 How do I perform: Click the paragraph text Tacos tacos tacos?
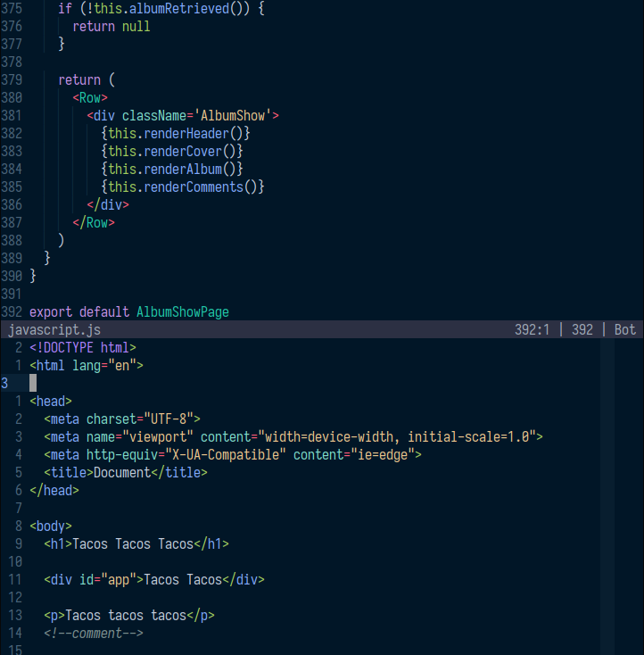coord(126,616)
